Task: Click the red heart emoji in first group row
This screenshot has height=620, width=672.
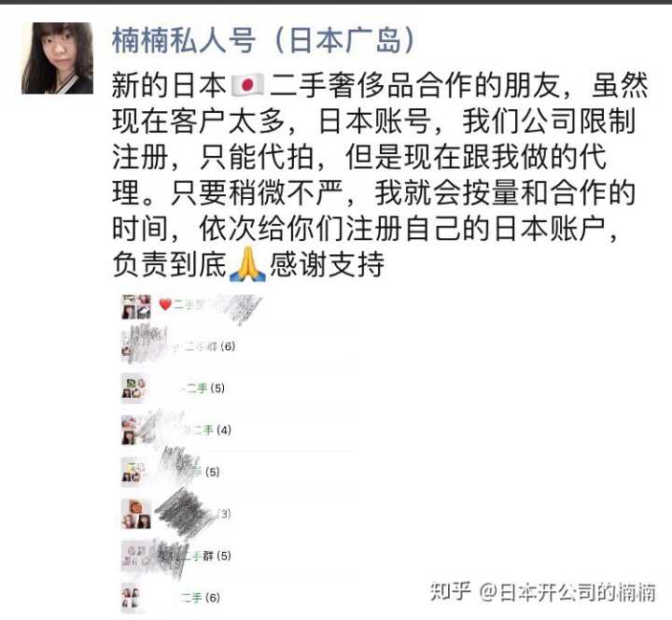Action: tap(165, 304)
